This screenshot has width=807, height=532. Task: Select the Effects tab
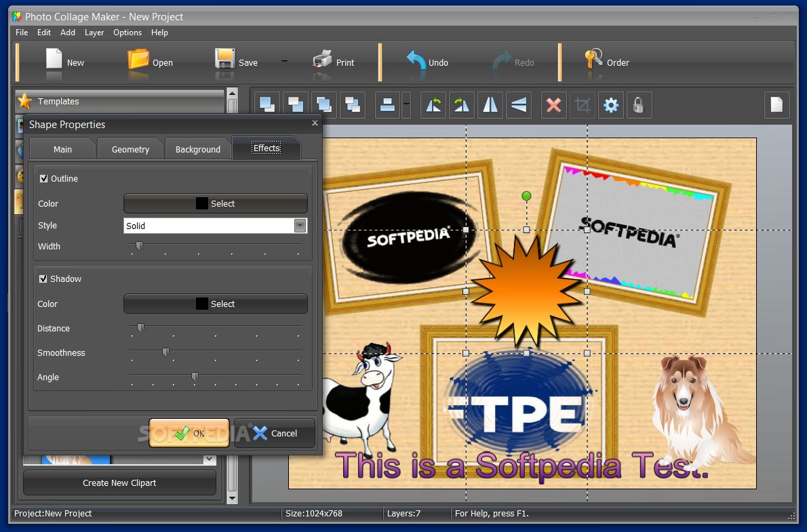pyautogui.click(x=267, y=148)
